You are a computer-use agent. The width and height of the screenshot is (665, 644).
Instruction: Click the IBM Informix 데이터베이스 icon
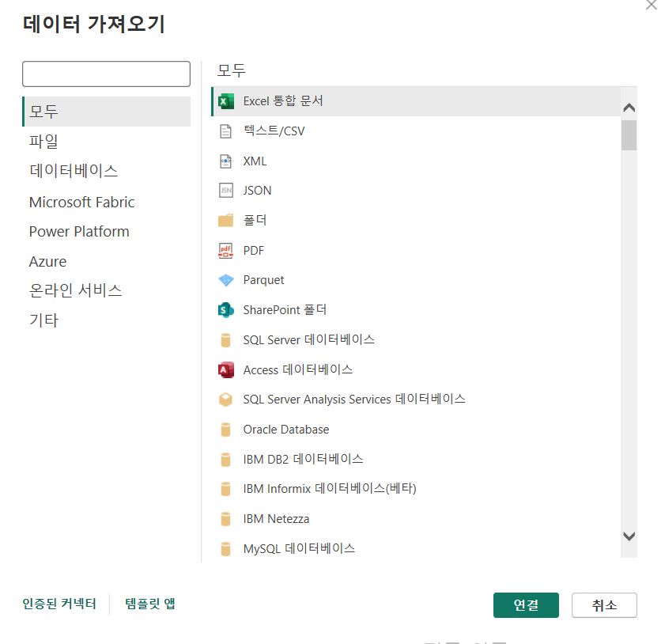click(225, 489)
